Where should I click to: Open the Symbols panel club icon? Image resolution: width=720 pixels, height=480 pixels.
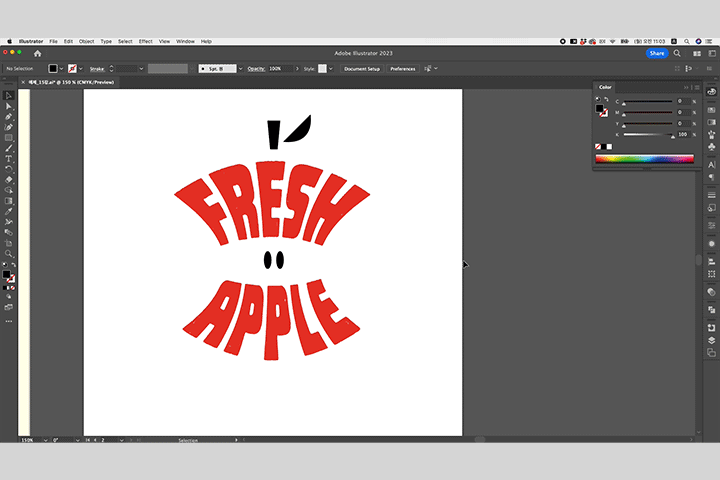[711, 147]
